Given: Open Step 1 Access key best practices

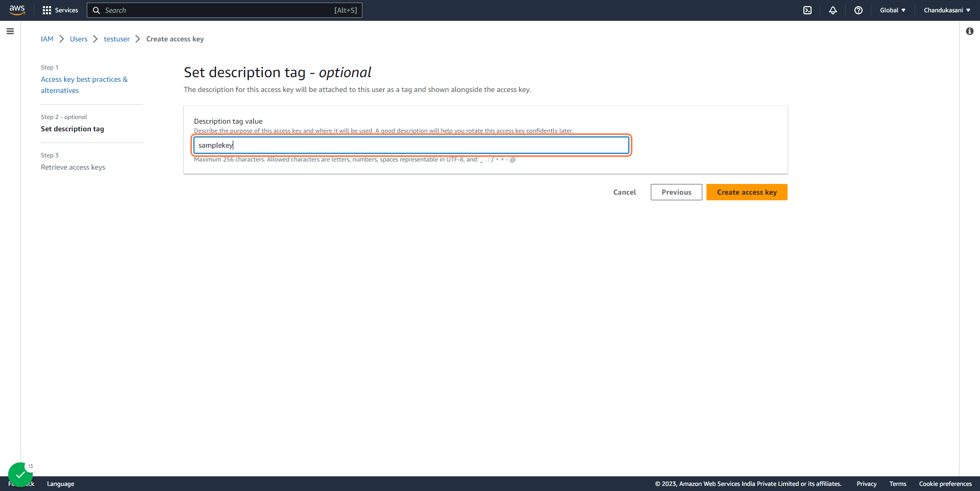Looking at the screenshot, I should click(84, 85).
